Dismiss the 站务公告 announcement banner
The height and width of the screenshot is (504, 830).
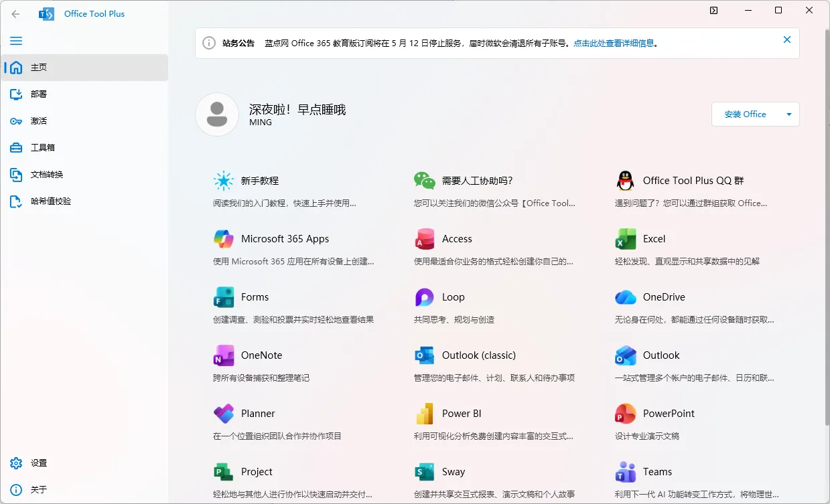(x=787, y=39)
